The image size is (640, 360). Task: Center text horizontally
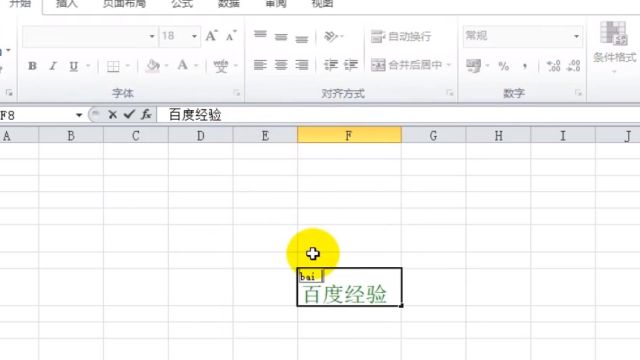pyautogui.click(x=281, y=65)
